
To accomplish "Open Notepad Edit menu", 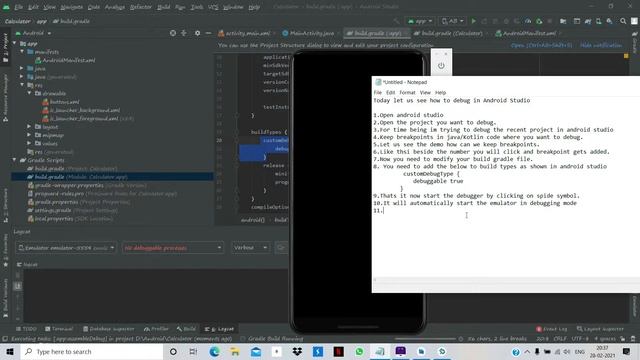I will pyautogui.click(x=390, y=93).
